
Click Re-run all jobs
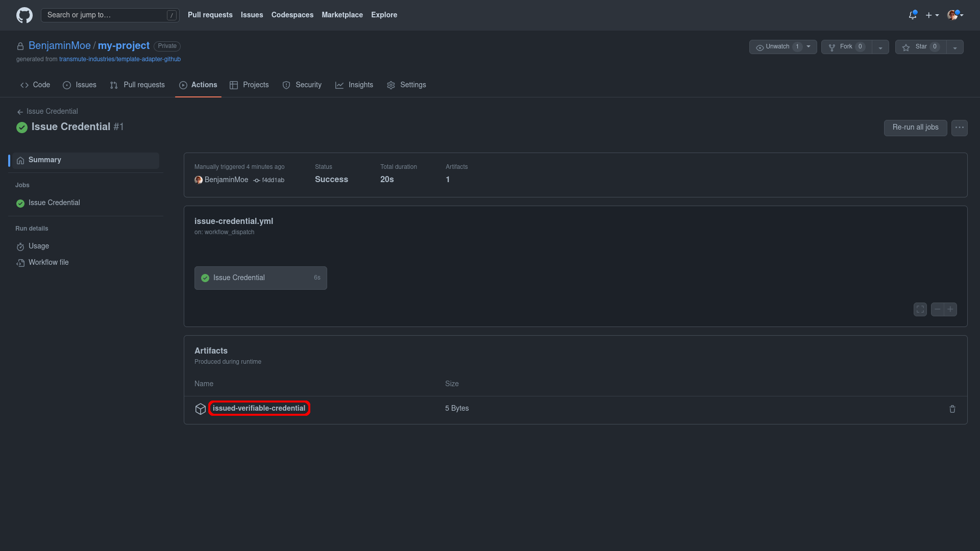point(915,128)
